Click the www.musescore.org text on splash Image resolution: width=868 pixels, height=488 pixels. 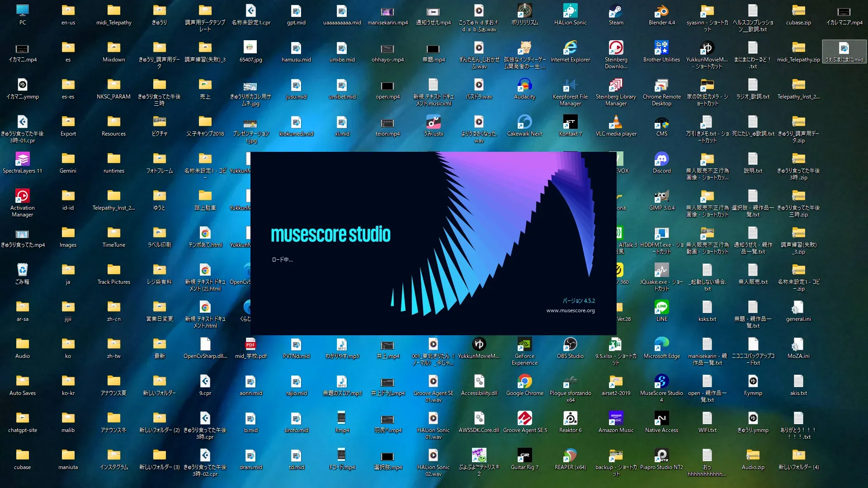[x=570, y=310]
